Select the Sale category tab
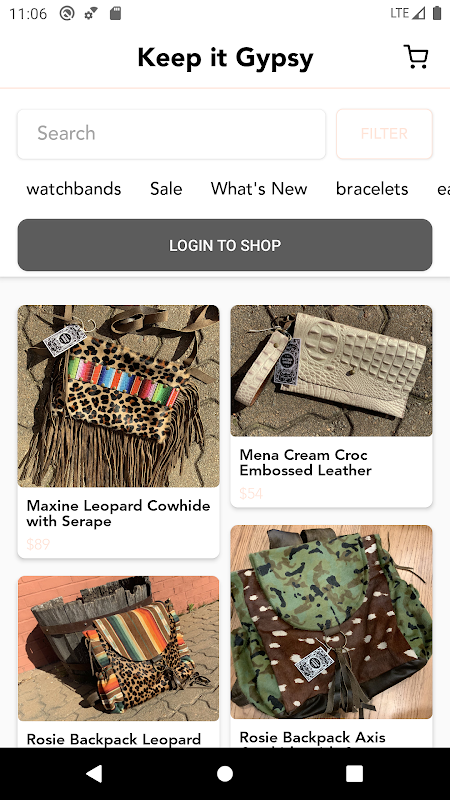Screen dimensions: 450x800 pos(166,189)
